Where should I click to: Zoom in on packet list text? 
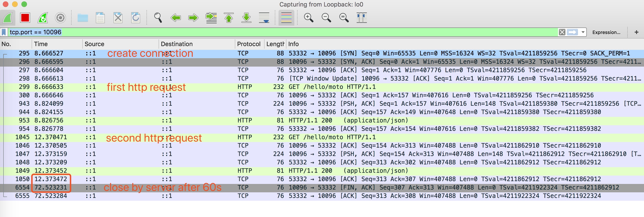(x=309, y=18)
